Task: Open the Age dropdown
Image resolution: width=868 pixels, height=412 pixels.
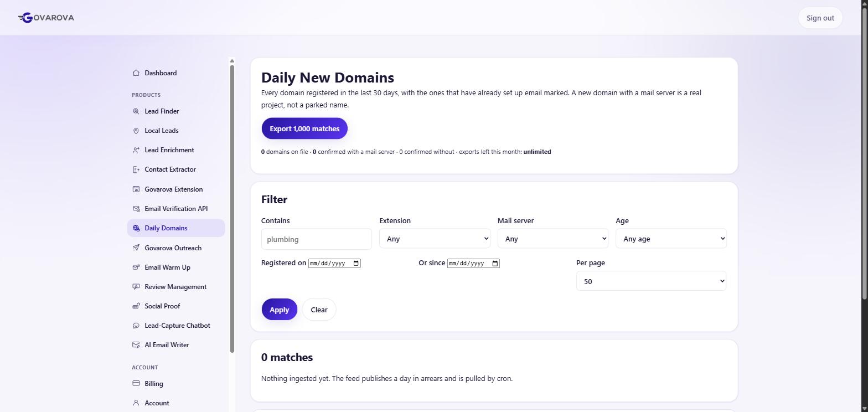Action: [x=671, y=239]
